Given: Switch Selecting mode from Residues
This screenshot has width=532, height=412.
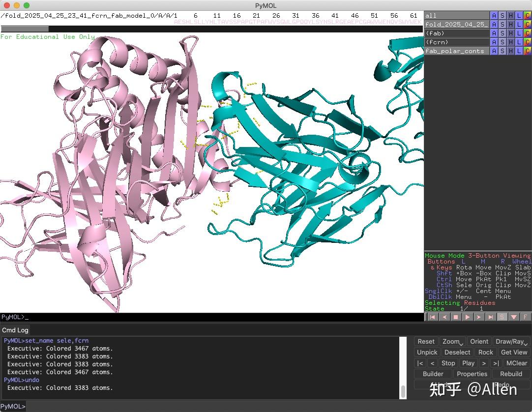Looking at the screenshot, I should [x=479, y=303].
